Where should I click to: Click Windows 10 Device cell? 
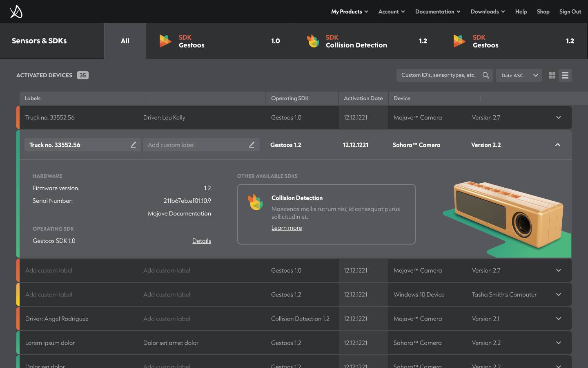pos(419,294)
